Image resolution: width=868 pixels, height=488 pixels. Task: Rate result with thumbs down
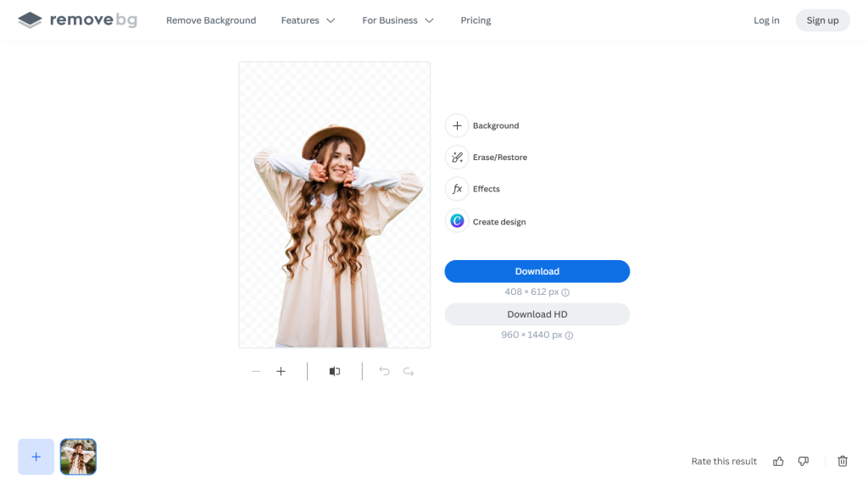point(803,461)
